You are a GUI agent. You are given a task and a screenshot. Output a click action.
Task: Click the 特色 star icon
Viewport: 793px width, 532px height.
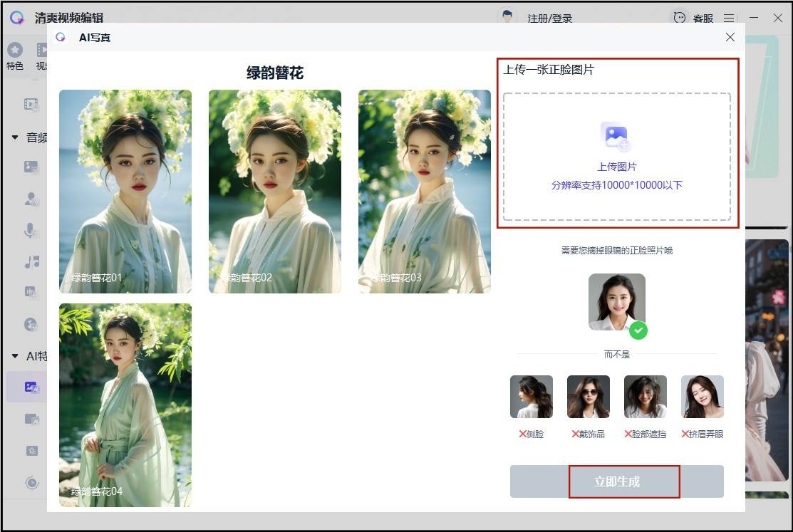click(15, 50)
